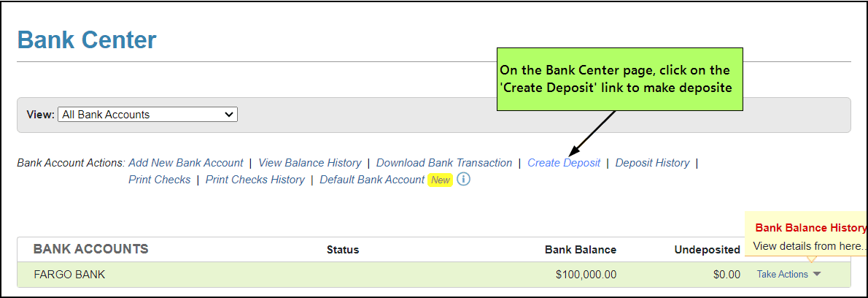The height and width of the screenshot is (298, 868).
Task: Open the Print Checks link
Action: [x=159, y=180]
